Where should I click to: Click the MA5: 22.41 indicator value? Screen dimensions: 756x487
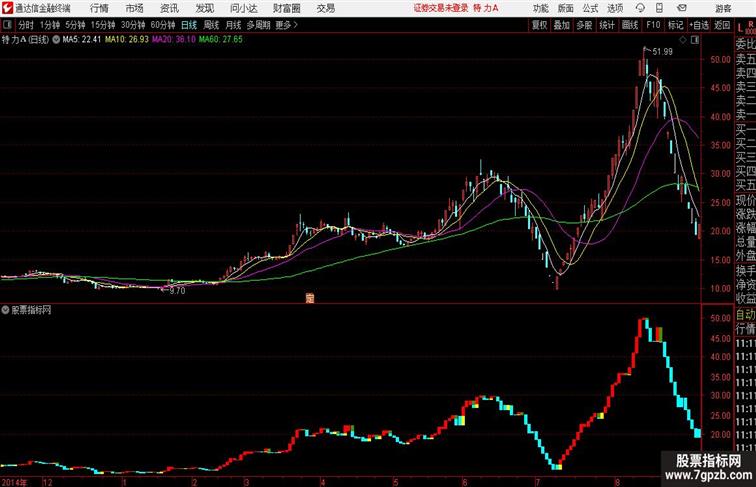point(81,40)
